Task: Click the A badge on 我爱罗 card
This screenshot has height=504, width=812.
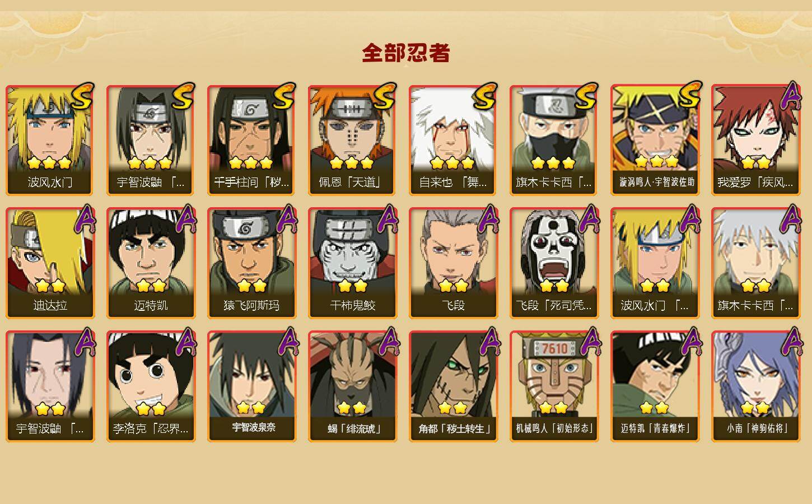Action: pos(791,95)
